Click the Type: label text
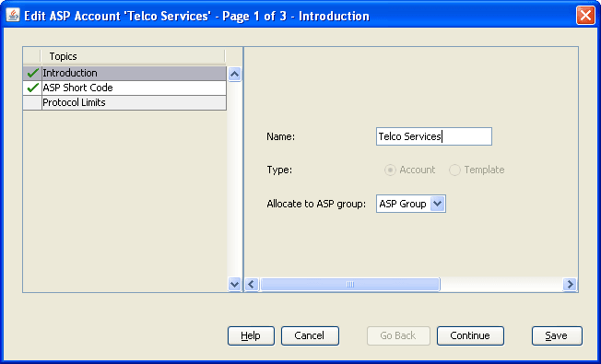This screenshot has width=601, height=364. [x=279, y=170]
